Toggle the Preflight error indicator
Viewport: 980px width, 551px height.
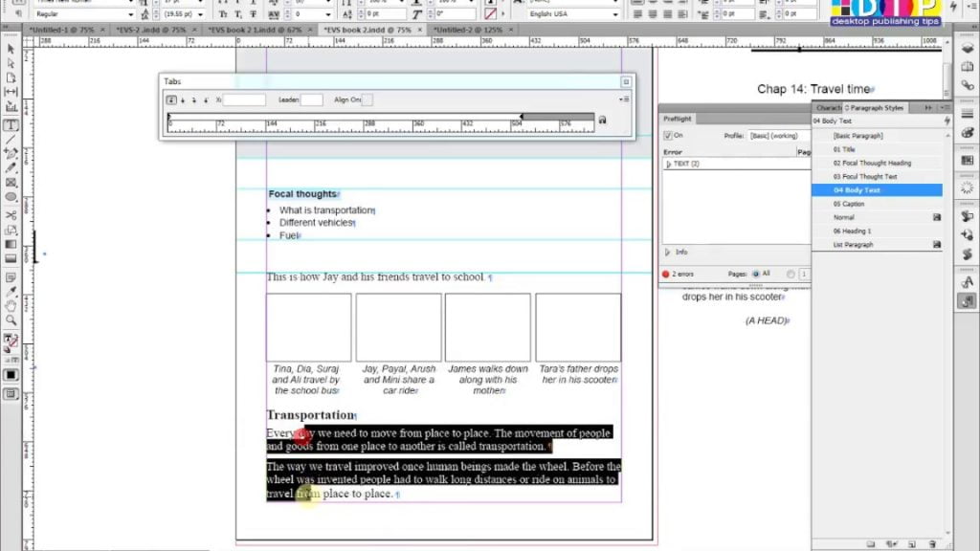666,274
